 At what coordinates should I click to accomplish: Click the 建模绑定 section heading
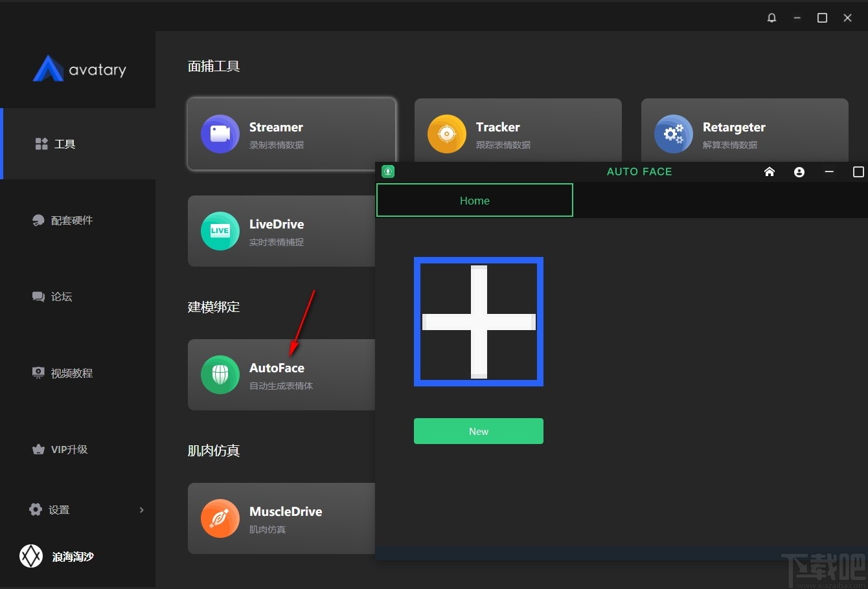pyautogui.click(x=214, y=307)
